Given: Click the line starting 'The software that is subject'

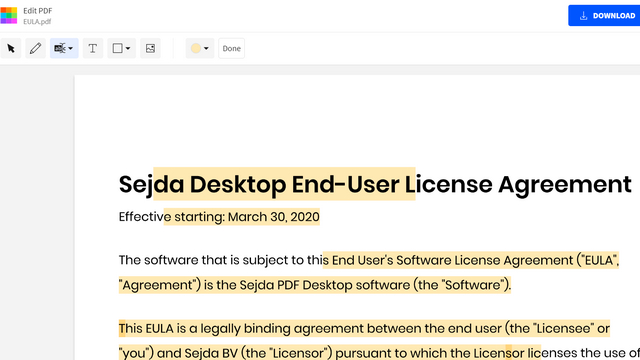Looking at the screenshot, I should point(369,260).
